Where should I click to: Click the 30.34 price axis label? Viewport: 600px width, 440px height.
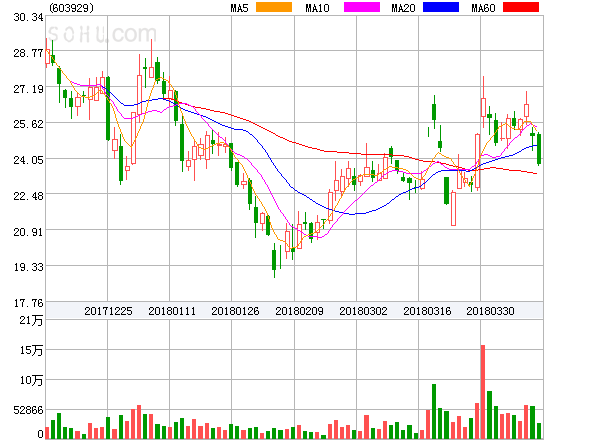28,17
